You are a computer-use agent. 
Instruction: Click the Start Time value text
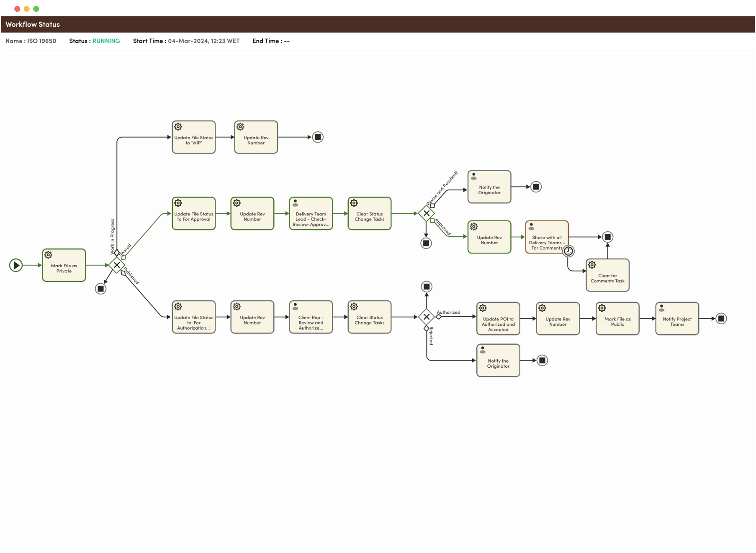tap(203, 41)
